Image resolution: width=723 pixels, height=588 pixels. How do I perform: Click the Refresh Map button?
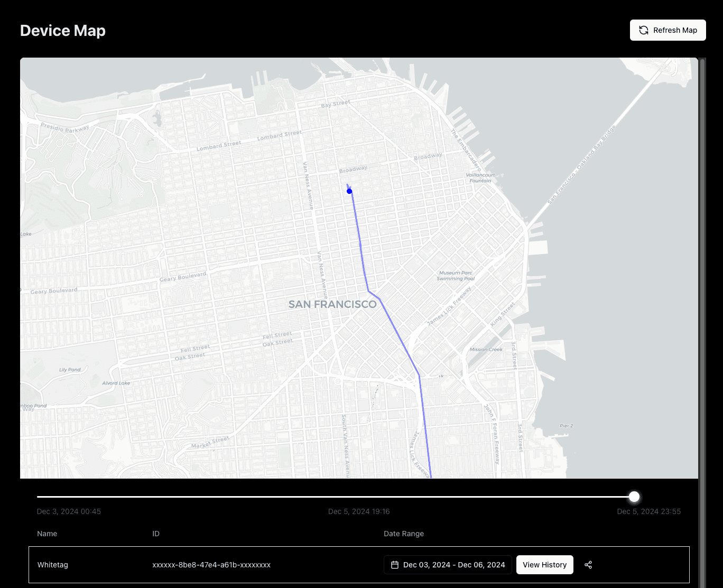click(668, 30)
